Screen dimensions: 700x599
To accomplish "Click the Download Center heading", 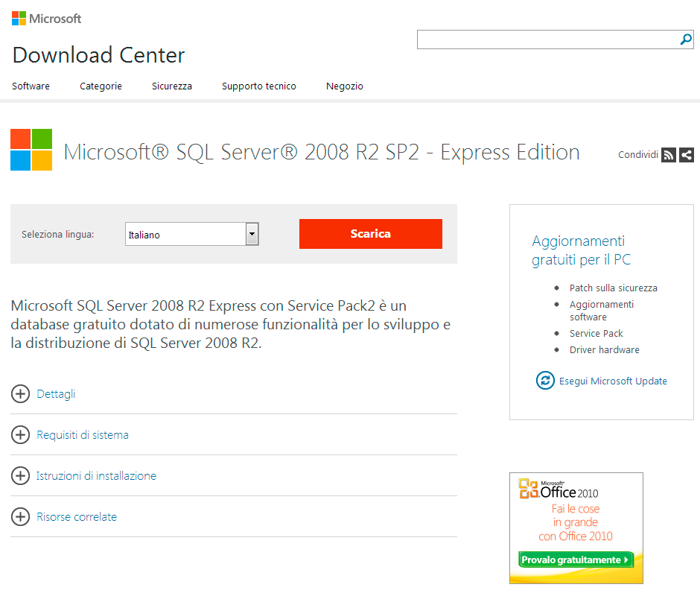I will pyautogui.click(x=98, y=55).
